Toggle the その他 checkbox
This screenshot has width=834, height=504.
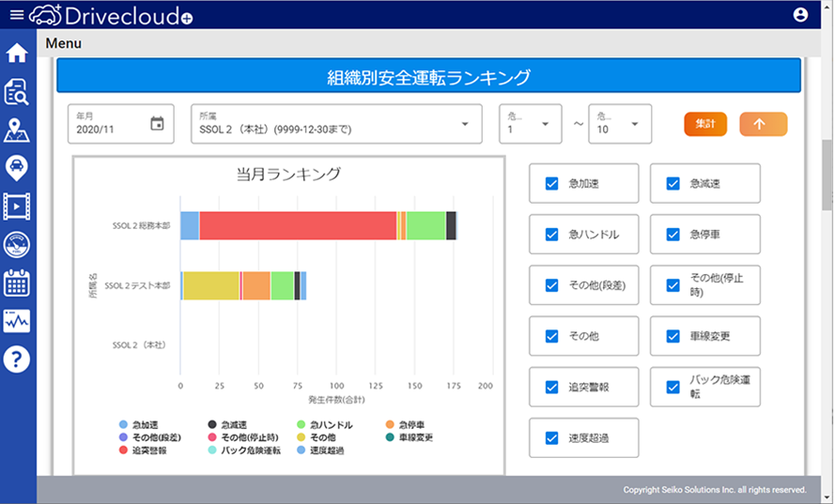coord(551,337)
